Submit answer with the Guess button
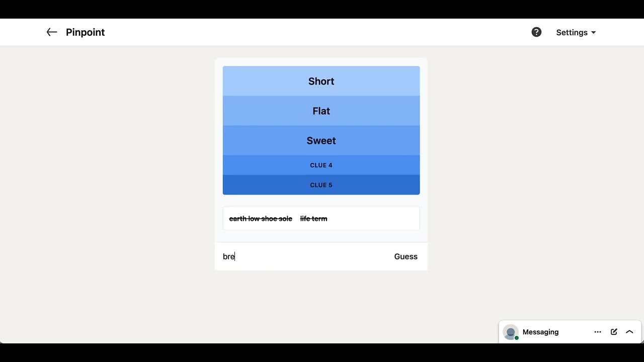 (406, 256)
